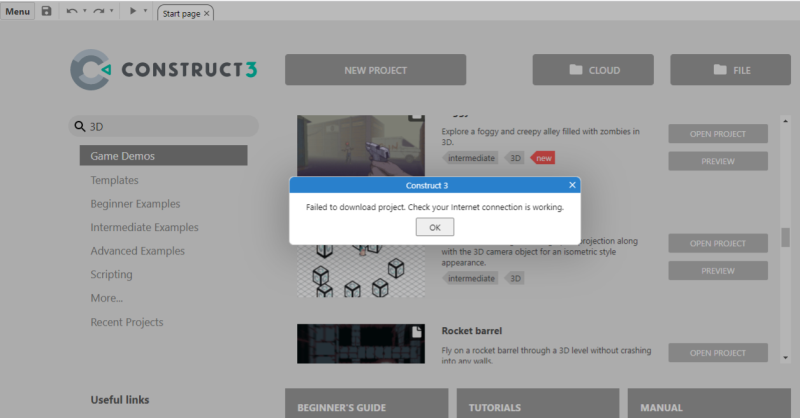Close the Construct 3 error dialog
Screen dimensions: 800x418
[x=572, y=185]
